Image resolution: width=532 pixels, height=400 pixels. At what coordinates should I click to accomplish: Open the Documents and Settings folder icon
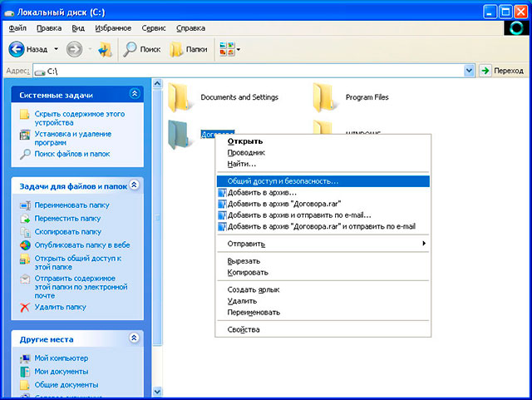coord(179,97)
